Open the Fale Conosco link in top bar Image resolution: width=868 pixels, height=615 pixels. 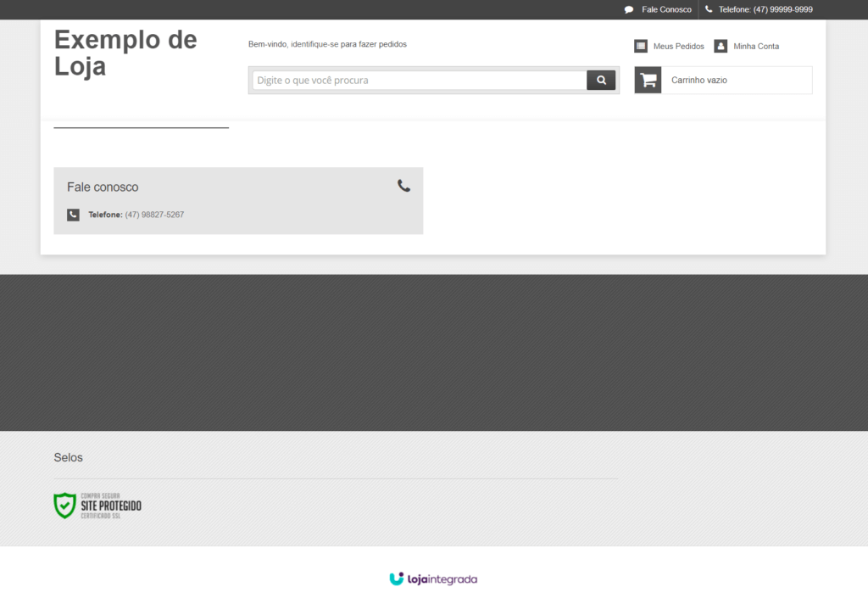666,10
